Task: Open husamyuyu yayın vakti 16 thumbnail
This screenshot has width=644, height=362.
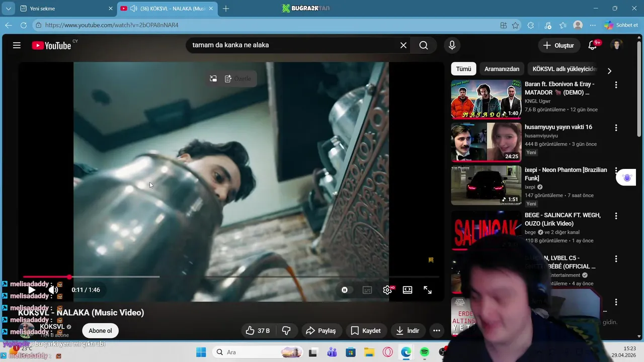Action: click(x=486, y=143)
